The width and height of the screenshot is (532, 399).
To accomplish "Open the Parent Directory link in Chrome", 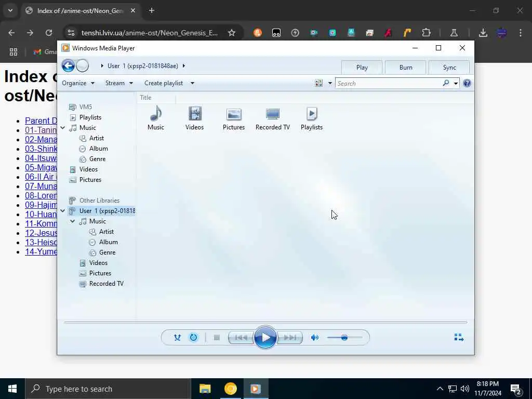I will (x=41, y=121).
